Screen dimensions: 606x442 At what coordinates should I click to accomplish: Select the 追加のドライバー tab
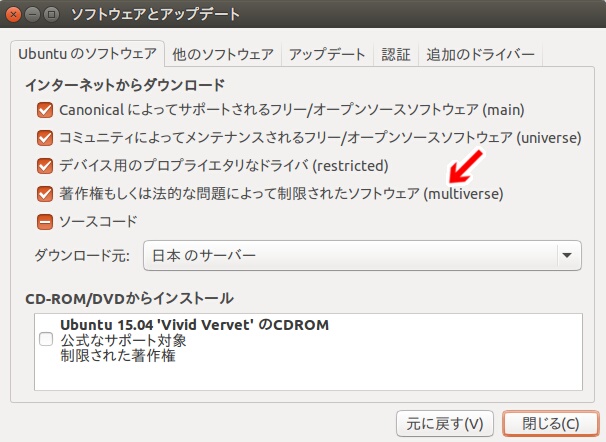[480, 54]
